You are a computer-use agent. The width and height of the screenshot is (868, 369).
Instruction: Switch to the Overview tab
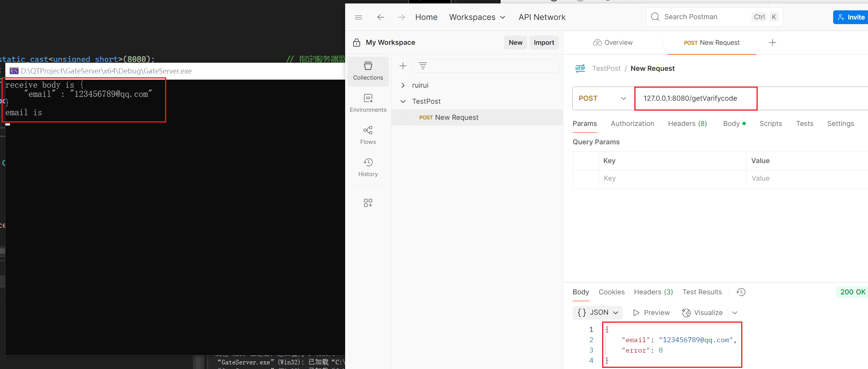click(x=613, y=42)
